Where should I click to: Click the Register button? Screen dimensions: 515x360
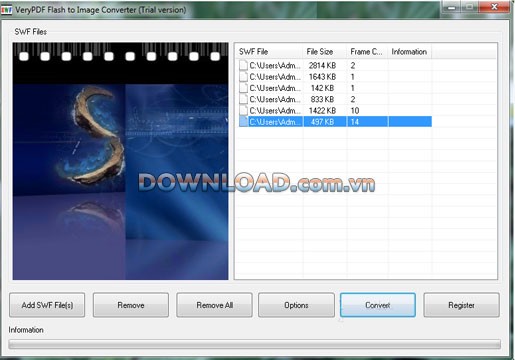pos(461,305)
